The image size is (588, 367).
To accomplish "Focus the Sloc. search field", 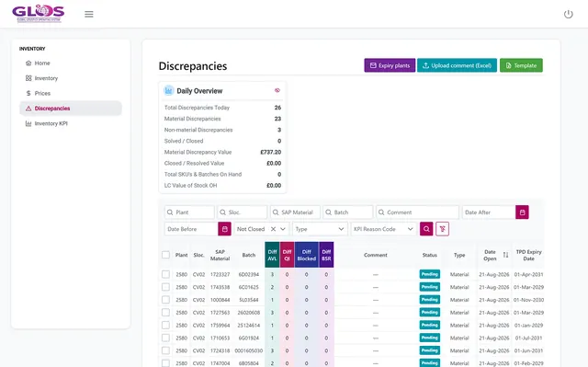I will pyautogui.click(x=243, y=212).
